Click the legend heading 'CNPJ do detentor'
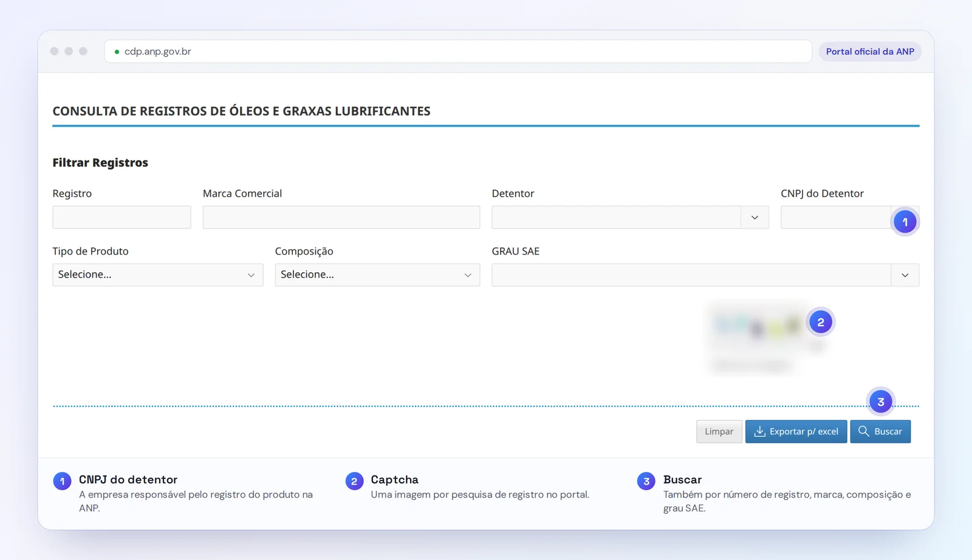972x560 pixels. (x=128, y=480)
